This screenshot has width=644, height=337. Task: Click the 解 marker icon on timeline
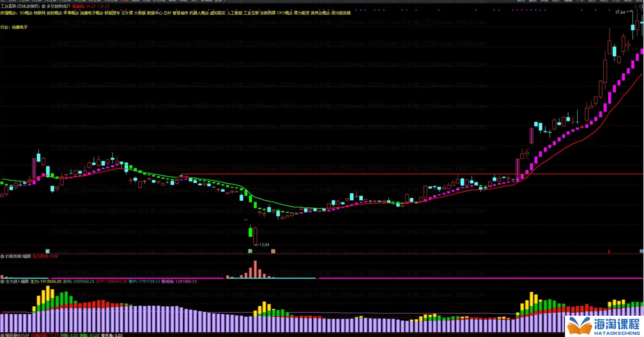click(x=48, y=251)
